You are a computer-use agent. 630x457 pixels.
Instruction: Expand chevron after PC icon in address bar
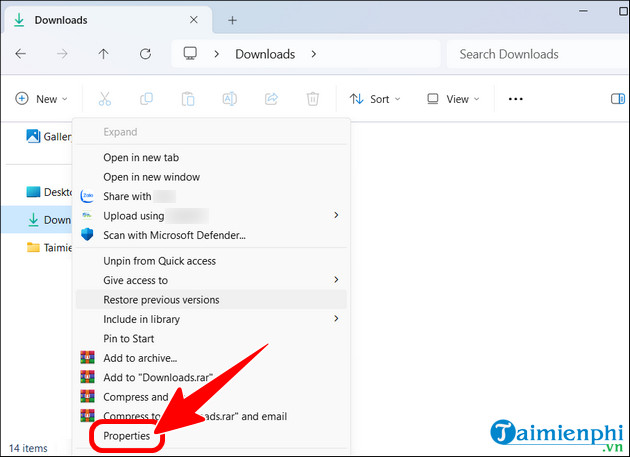[217, 54]
